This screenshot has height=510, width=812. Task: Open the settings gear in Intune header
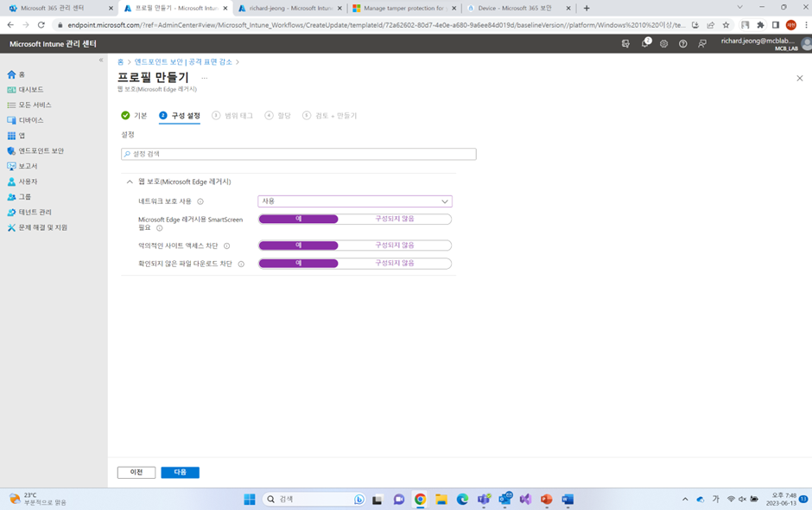coord(664,44)
